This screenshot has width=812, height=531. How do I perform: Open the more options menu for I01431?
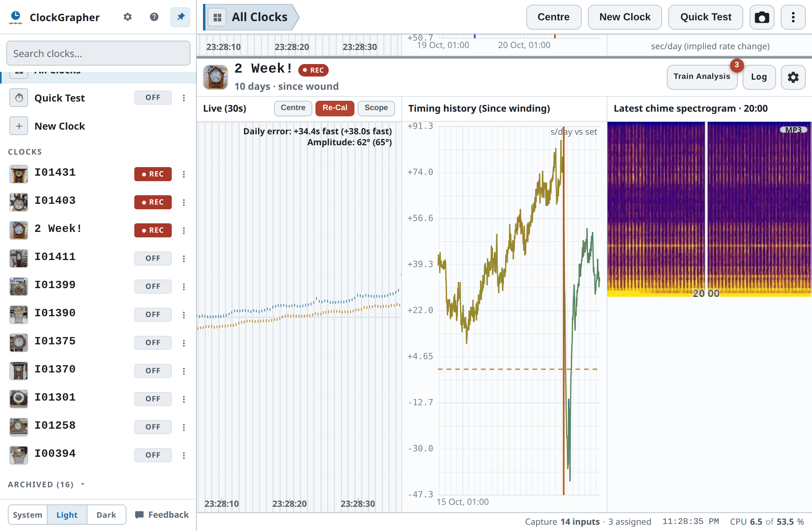point(184,174)
